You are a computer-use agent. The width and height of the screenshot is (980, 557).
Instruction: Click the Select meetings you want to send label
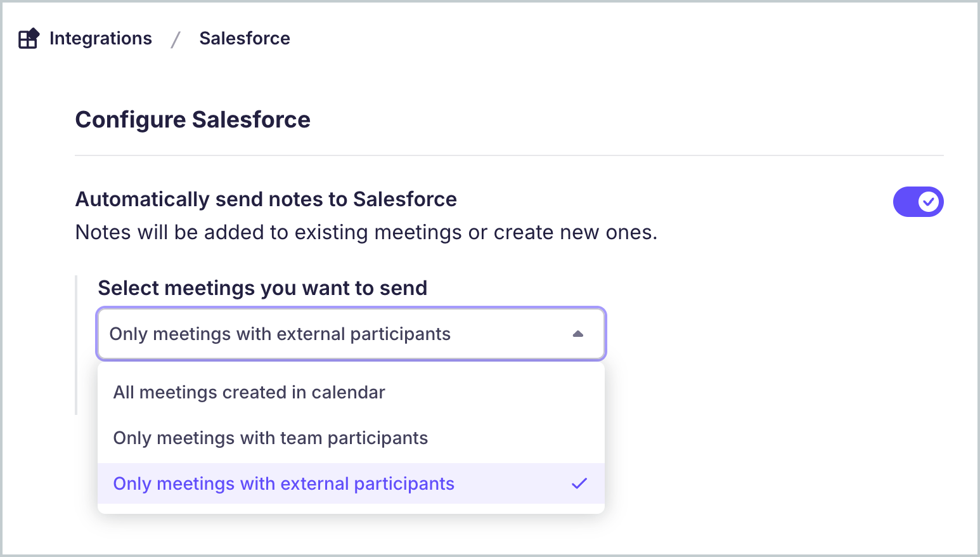[x=262, y=288]
